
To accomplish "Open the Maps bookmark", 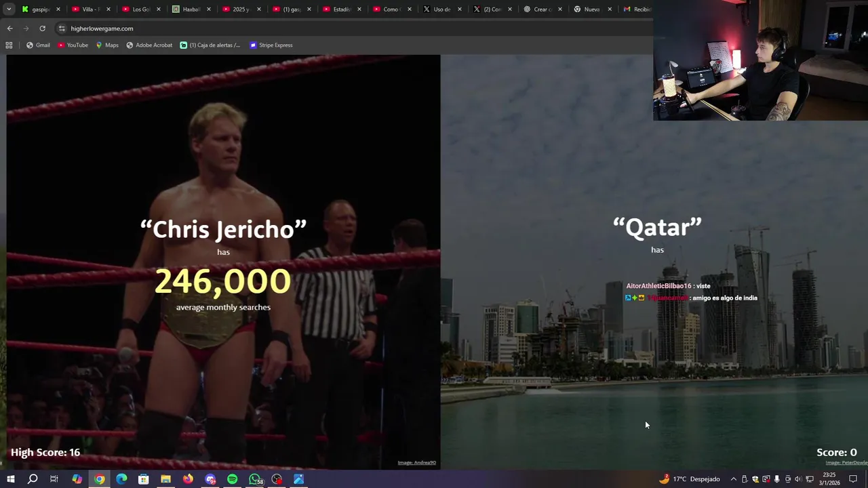I will coord(107,45).
